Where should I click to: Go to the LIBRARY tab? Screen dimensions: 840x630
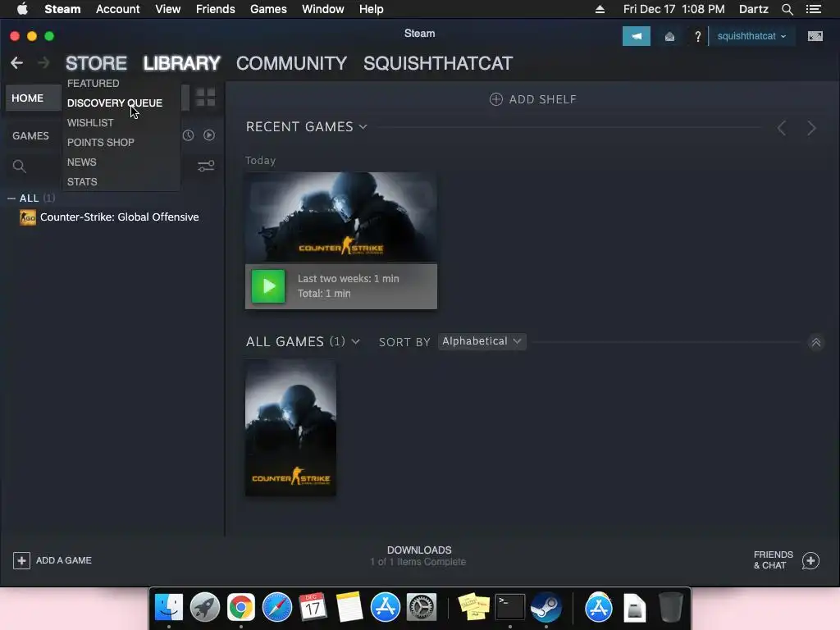(x=181, y=63)
